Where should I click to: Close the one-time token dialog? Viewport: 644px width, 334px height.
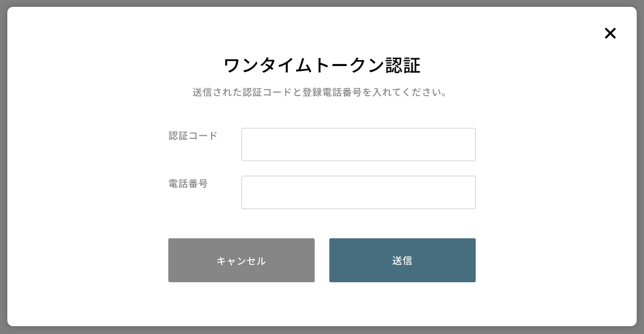pyautogui.click(x=610, y=33)
